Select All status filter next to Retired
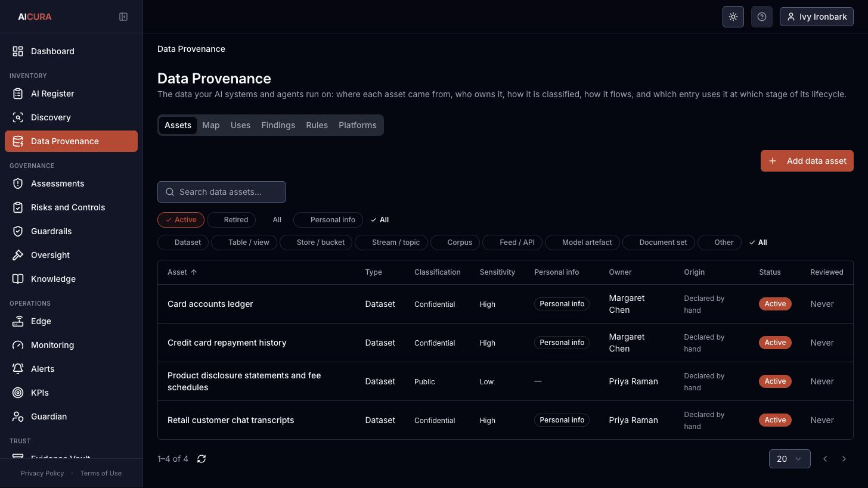Screen dimensions: 868x488 pos(277,220)
